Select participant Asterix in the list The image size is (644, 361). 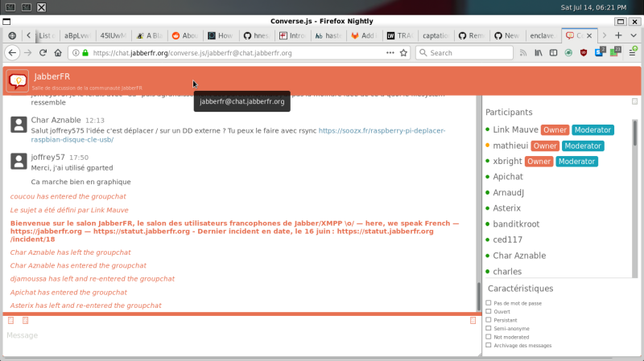coord(507,208)
